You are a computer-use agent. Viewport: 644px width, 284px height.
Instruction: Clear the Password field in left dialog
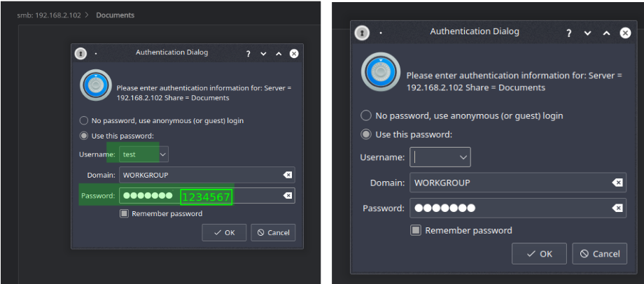tap(288, 196)
